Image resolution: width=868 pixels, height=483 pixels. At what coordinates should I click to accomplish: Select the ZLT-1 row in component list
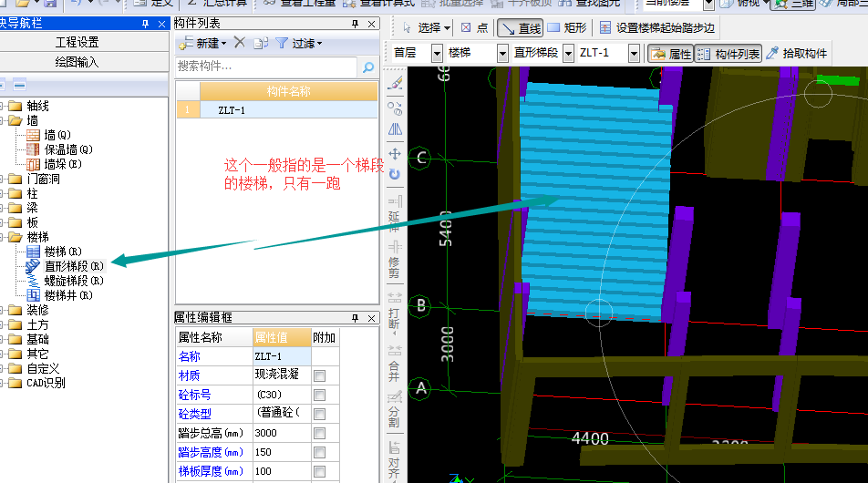pos(277,110)
